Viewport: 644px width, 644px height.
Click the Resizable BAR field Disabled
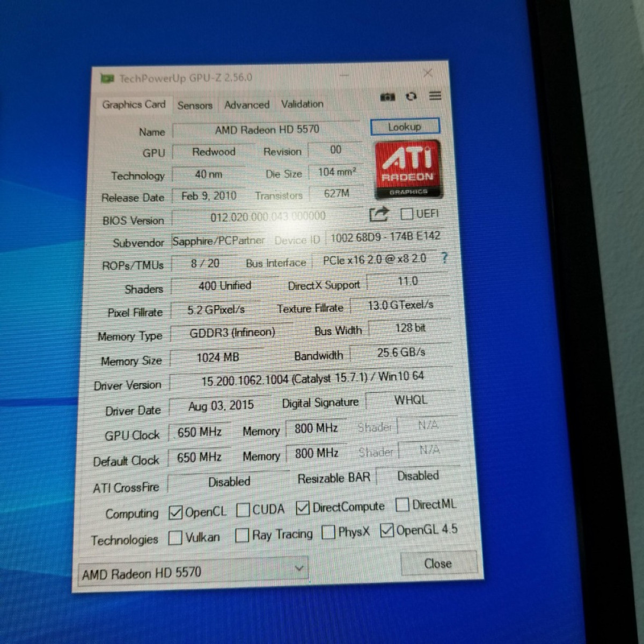[x=418, y=476]
